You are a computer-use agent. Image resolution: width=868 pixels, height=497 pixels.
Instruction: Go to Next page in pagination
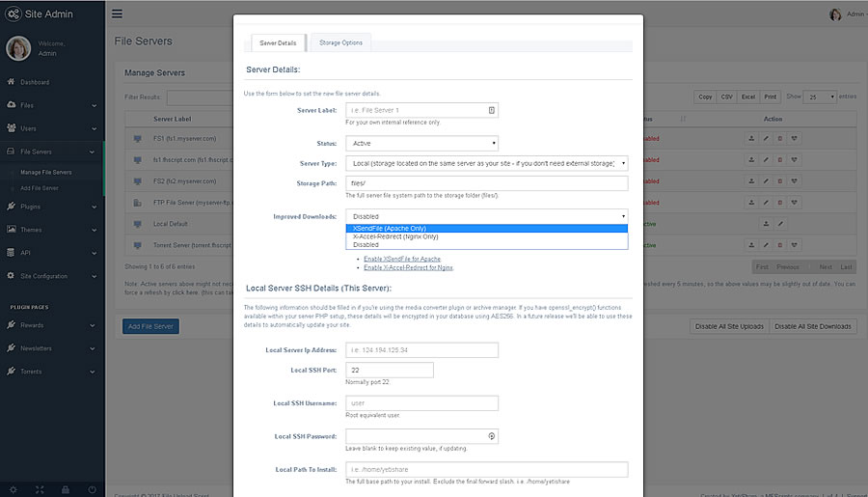click(826, 267)
